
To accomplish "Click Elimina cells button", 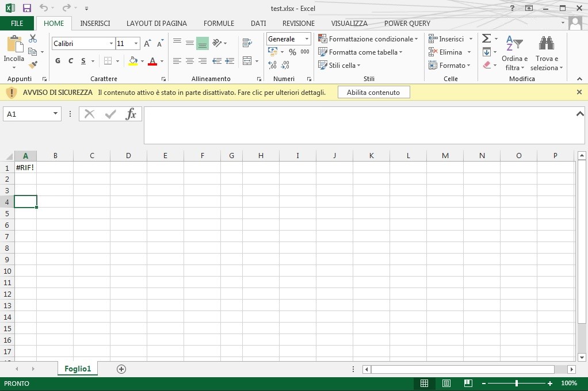I will tap(445, 52).
